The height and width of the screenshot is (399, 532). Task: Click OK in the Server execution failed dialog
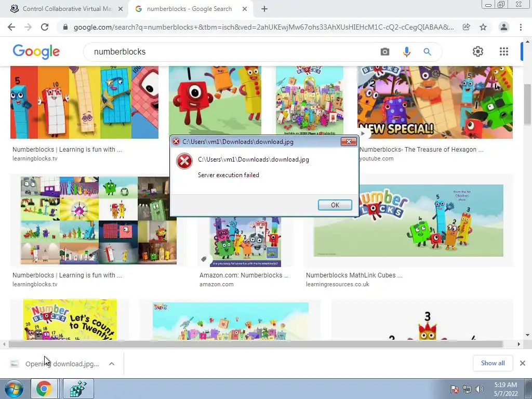[335, 205]
